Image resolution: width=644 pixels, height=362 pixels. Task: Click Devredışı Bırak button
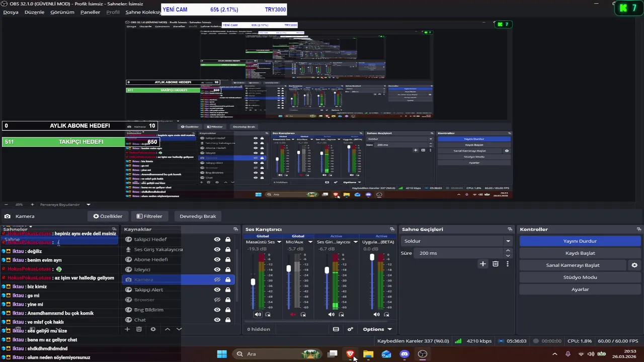[x=198, y=216]
